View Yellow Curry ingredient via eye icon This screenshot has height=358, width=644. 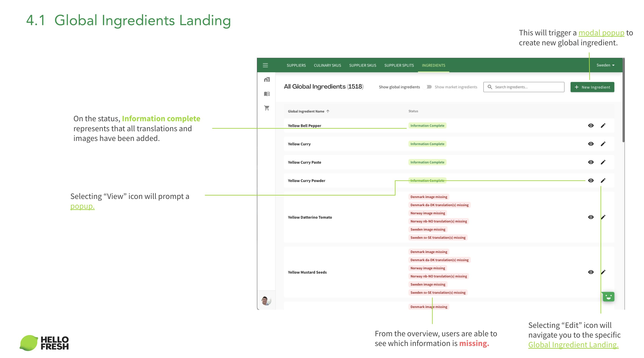590,144
